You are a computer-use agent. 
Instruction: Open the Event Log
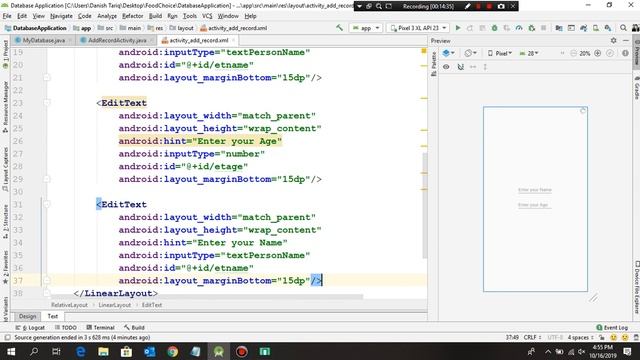(x=611, y=327)
